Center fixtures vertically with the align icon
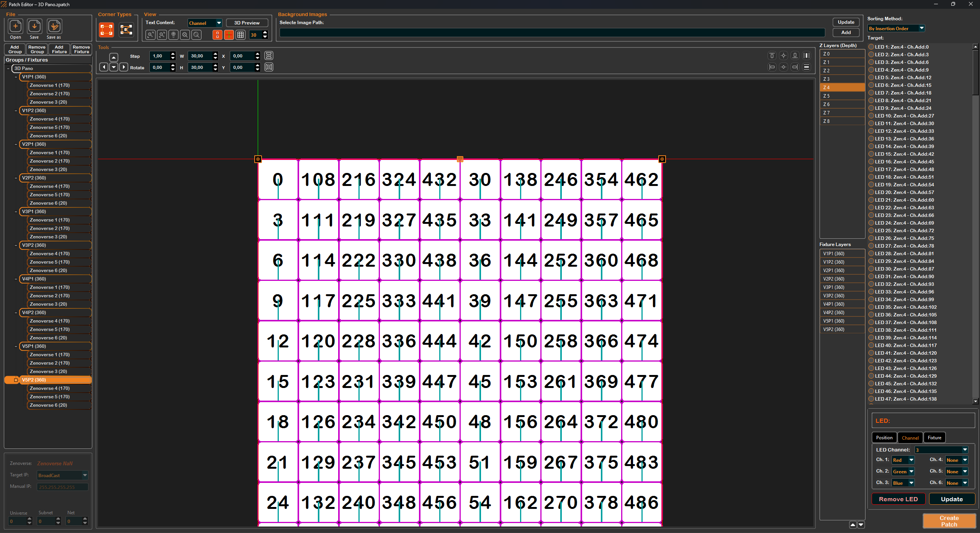Viewport: 980px width, 533px height. 784,55
